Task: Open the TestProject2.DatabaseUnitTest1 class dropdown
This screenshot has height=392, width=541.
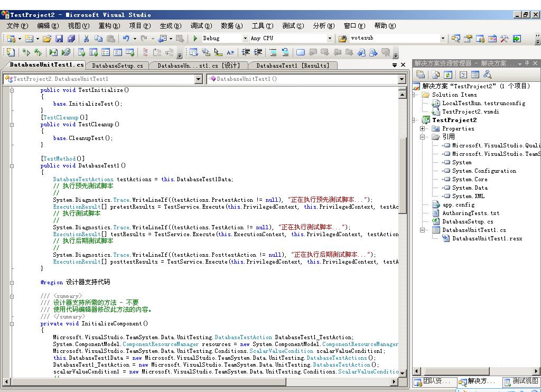Action: [x=198, y=79]
